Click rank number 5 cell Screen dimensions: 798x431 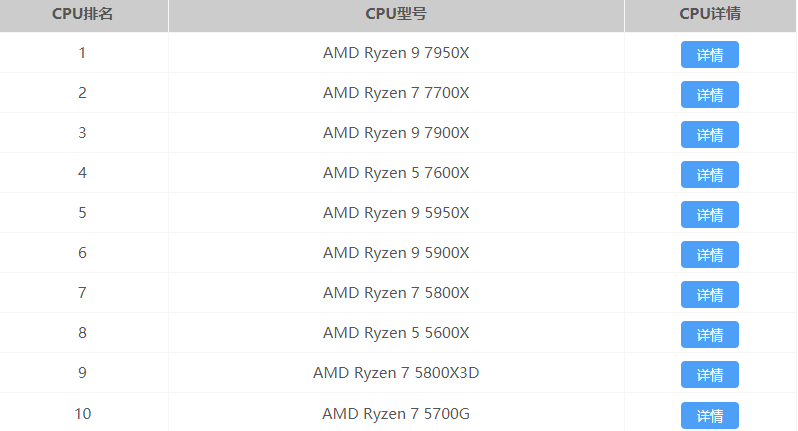pos(82,213)
